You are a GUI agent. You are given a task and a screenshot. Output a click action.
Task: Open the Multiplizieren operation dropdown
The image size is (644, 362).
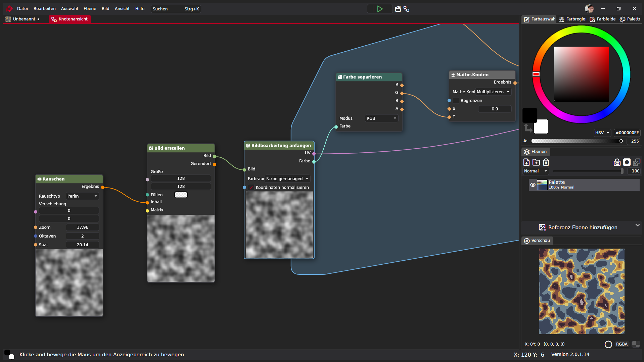(x=493, y=92)
